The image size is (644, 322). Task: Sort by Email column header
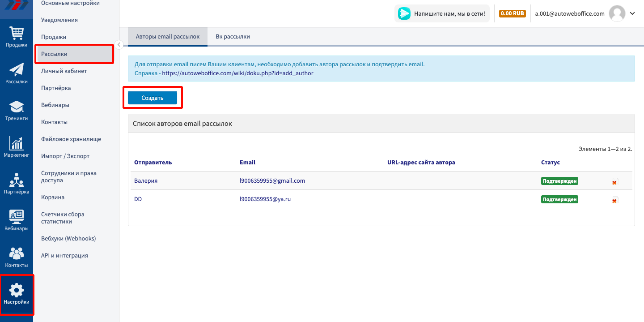tap(247, 162)
